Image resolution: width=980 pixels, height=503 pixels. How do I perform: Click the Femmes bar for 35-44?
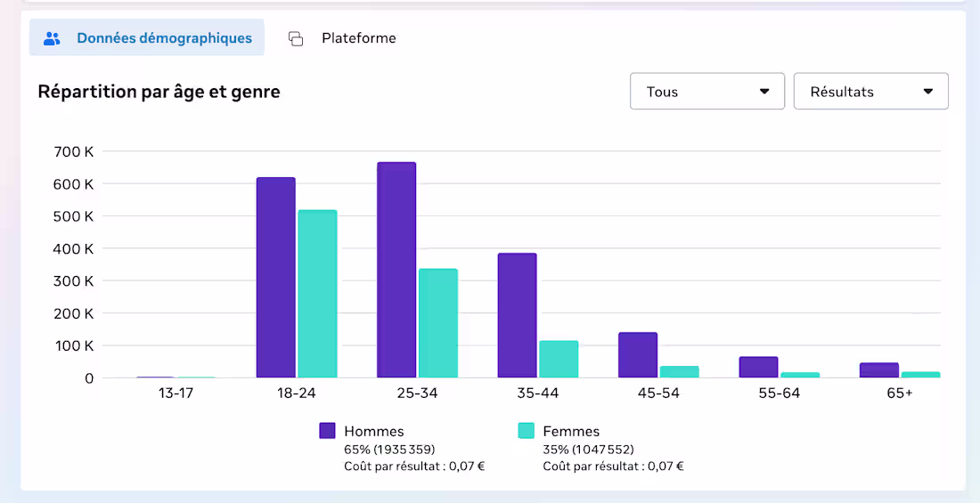pyautogui.click(x=559, y=360)
